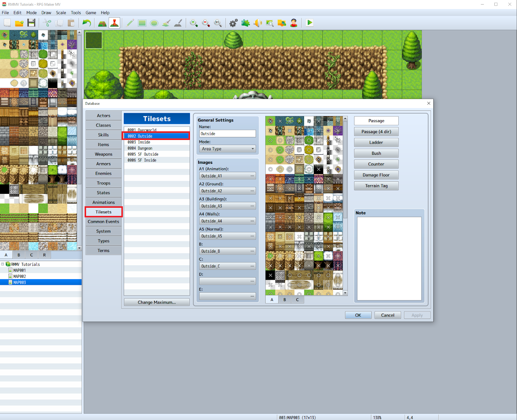The image size is (517, 420).
Task: Open the Database gear icon
Action: click(233, 23)
